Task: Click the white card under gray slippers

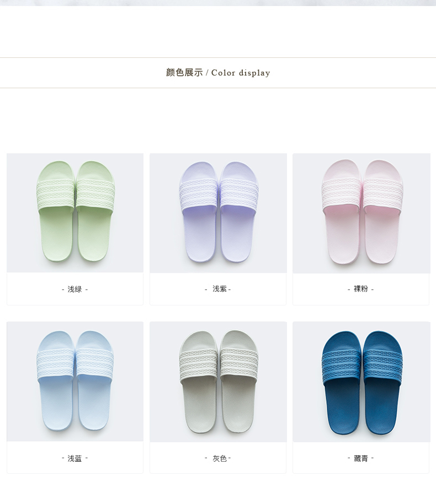Action: pyautogui.click(x=218, y=457)
